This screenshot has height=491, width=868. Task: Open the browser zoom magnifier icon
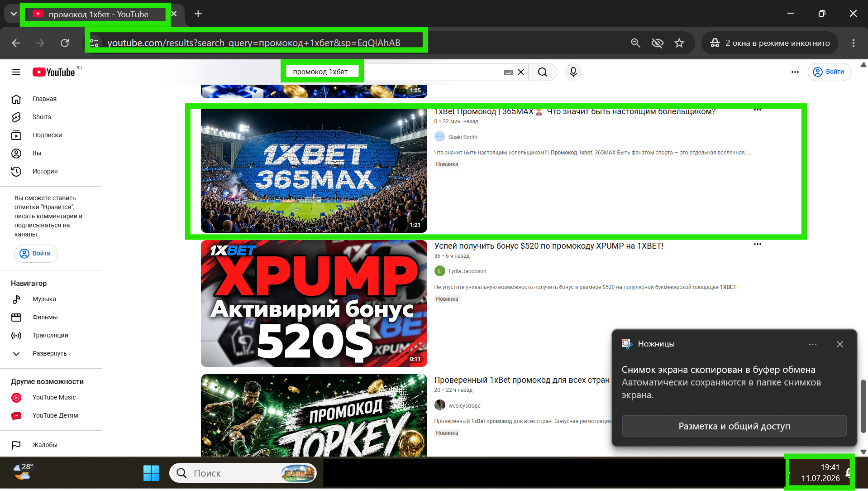(636, 43)
